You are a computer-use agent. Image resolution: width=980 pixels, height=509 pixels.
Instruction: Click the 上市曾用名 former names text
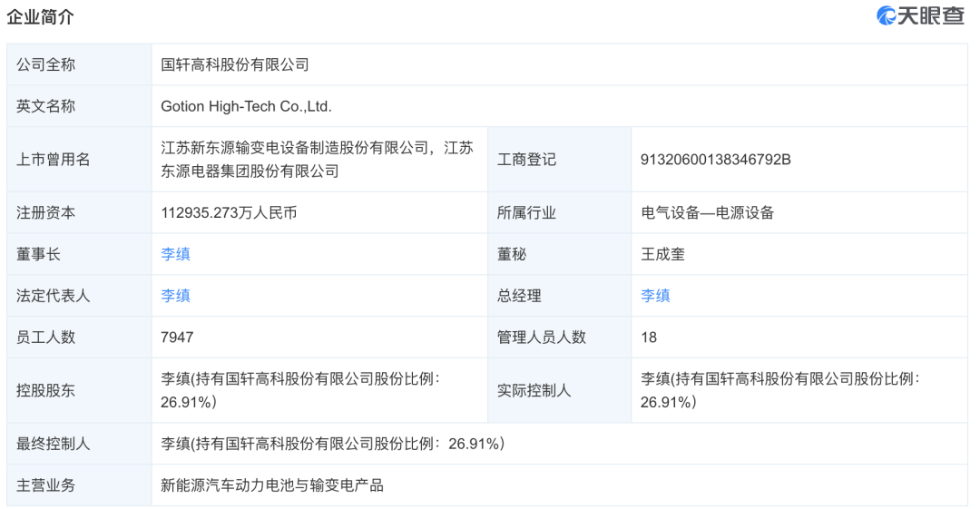tap(317, 160)
